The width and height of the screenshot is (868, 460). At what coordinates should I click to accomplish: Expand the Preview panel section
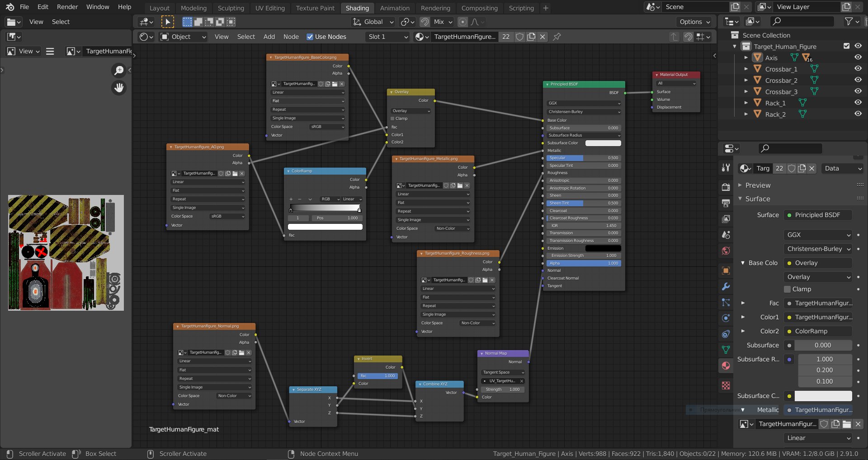(x=758, y=185)
